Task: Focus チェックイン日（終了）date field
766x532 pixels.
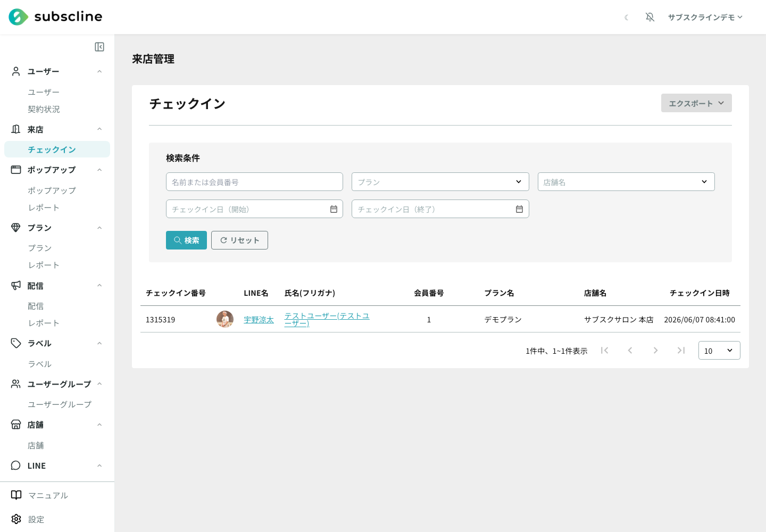Action: coord(440,209)
